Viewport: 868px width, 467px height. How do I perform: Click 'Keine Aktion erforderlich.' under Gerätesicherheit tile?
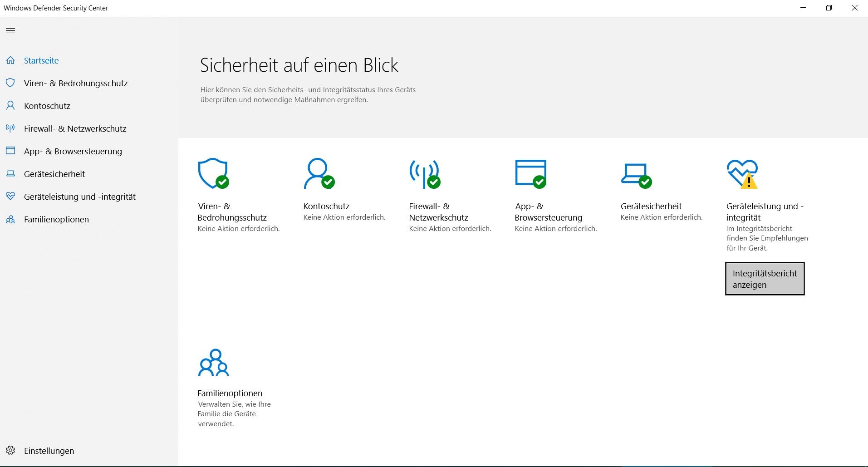click(x=662, y=217)
